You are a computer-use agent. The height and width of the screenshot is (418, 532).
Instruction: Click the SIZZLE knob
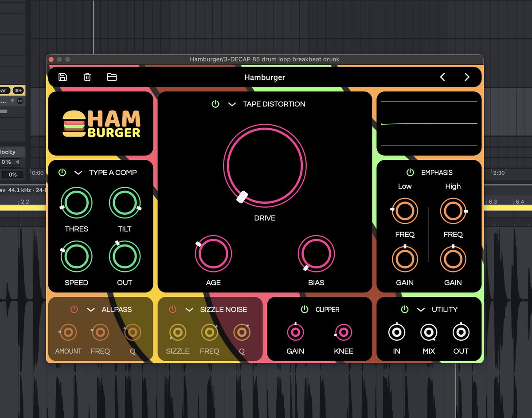click(177, 332)
